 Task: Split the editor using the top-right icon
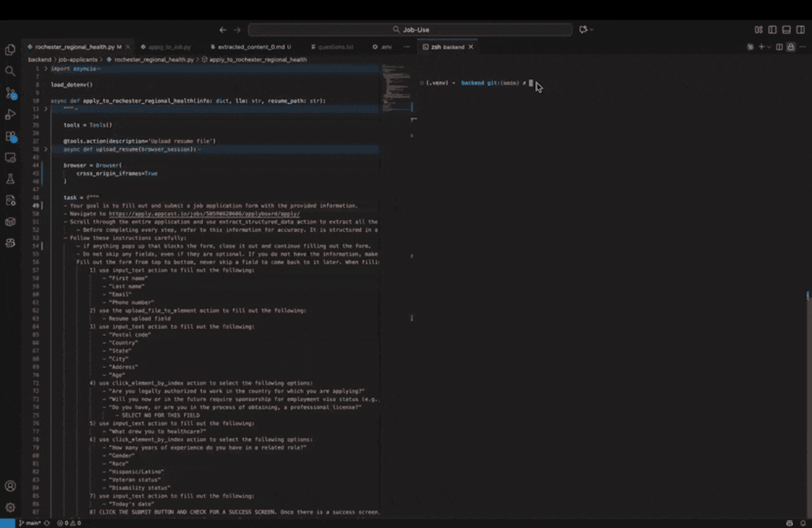click(780, 47)
